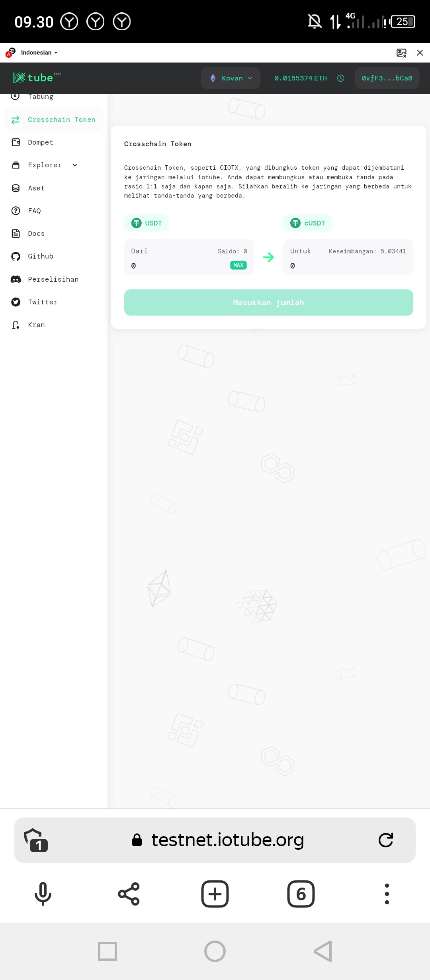The image size is (430, 980).
Task: Click the transaction history clock icon
Action: [341, 78]
